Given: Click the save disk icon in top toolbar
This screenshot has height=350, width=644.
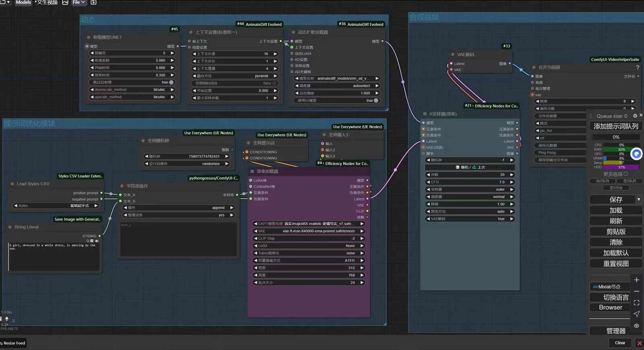Looking at the screenshot, I should pyautogui.click(x=93, y=2).
